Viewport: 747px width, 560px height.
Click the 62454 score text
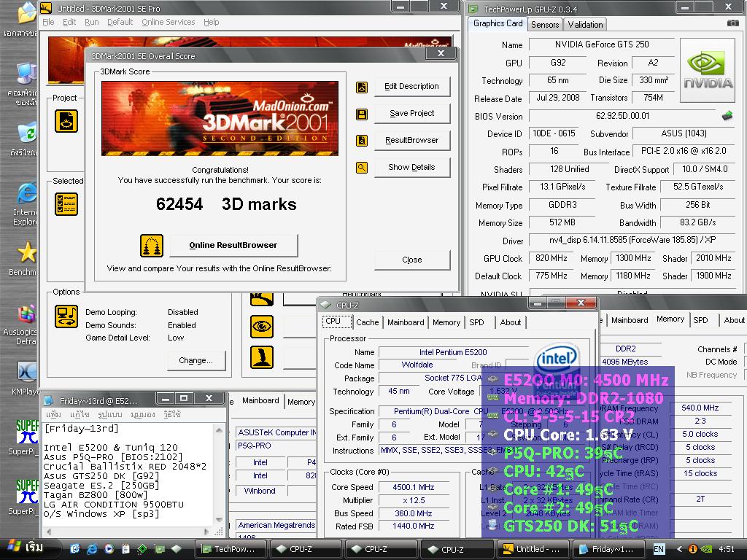point(179,204)
